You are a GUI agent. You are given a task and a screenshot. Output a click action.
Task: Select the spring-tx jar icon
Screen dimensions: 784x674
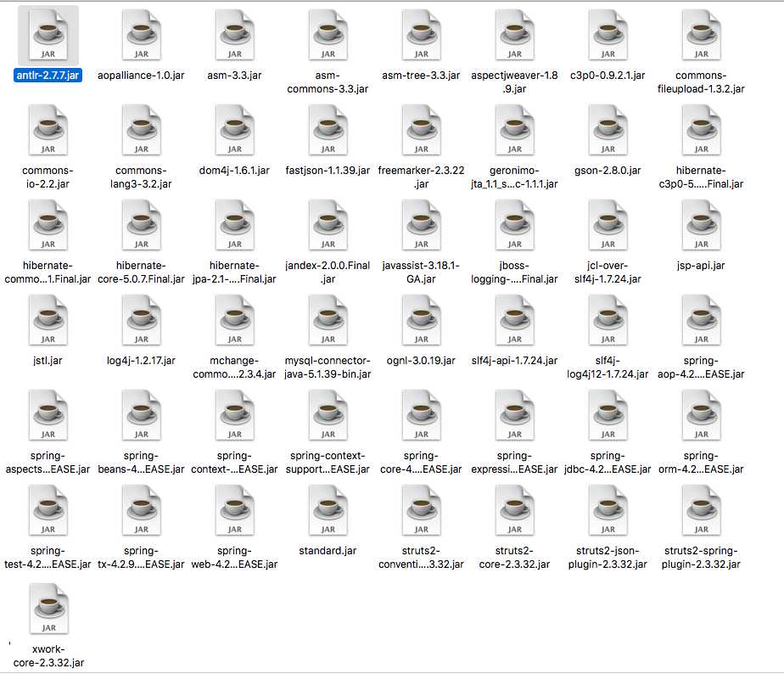tap(142, 511)
